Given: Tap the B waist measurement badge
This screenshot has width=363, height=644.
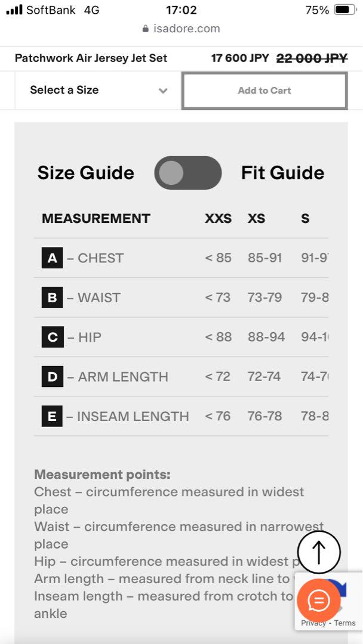Looking at the screenshot, I should click(x=52, y=298).
